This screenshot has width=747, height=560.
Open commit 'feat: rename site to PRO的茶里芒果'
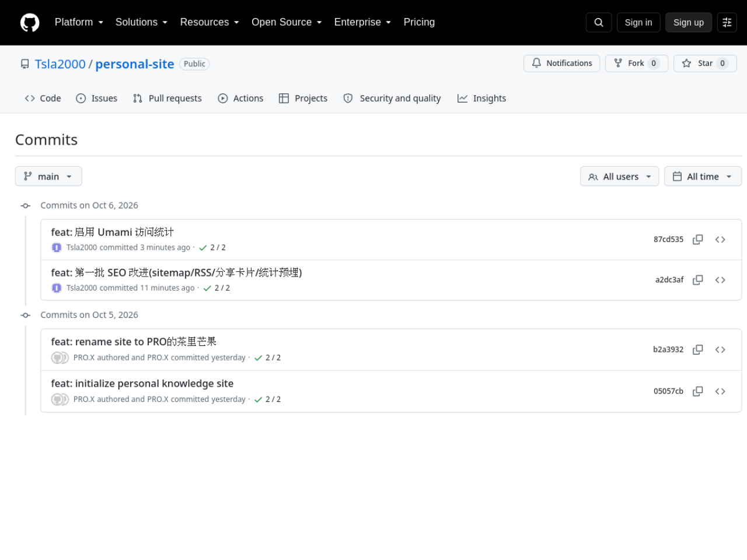pos(134,342)
